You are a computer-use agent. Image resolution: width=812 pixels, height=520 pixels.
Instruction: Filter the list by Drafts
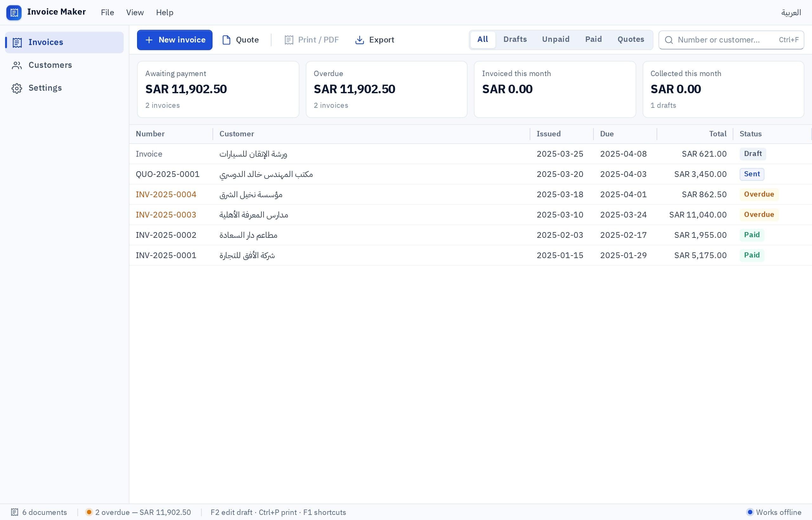(x=515, y=40)
